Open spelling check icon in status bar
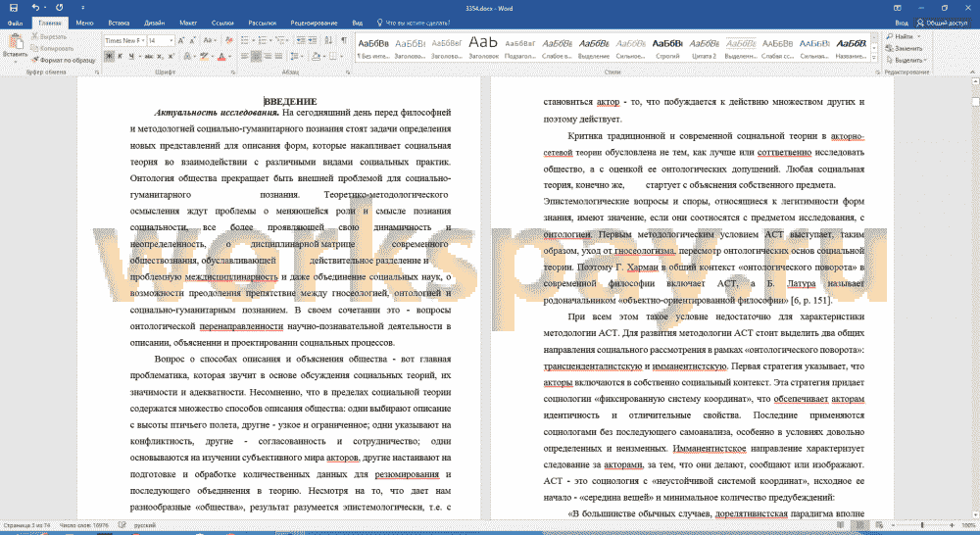Screen dimensions: 980x535 pos(122,525)
